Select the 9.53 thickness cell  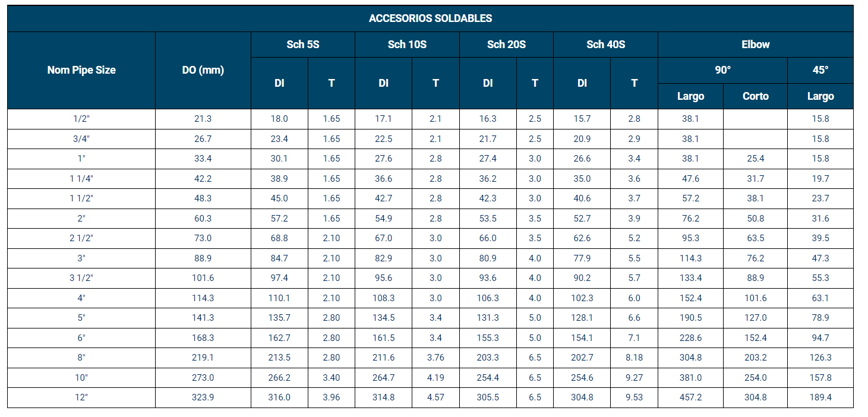click(x=634, y=397)
